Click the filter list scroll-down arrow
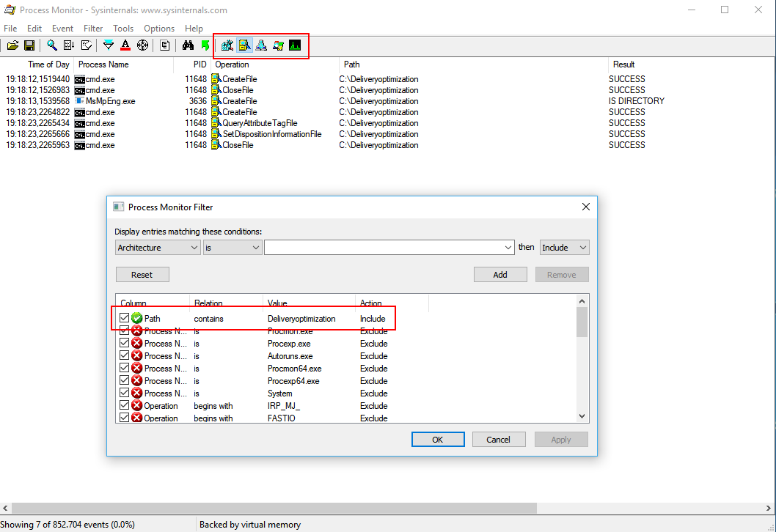The height and width of the screenshot is (532, 776). [582, 416]
